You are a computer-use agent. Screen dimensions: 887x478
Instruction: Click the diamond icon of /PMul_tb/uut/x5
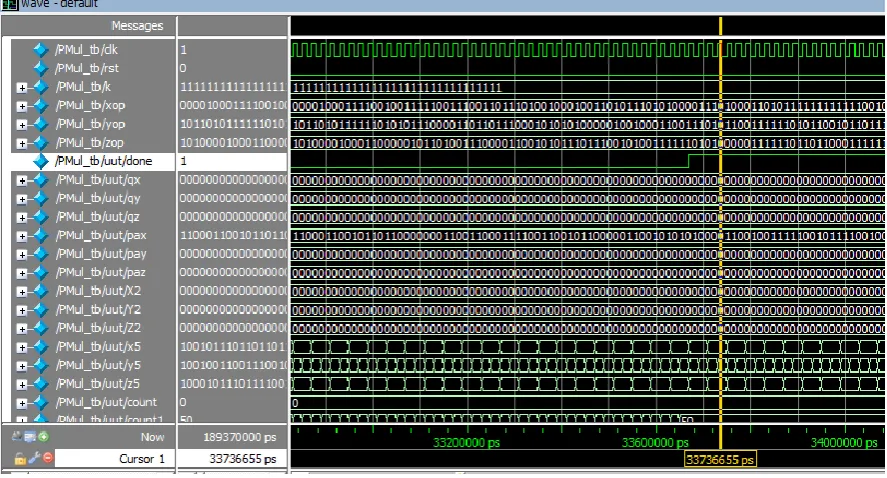41,347
